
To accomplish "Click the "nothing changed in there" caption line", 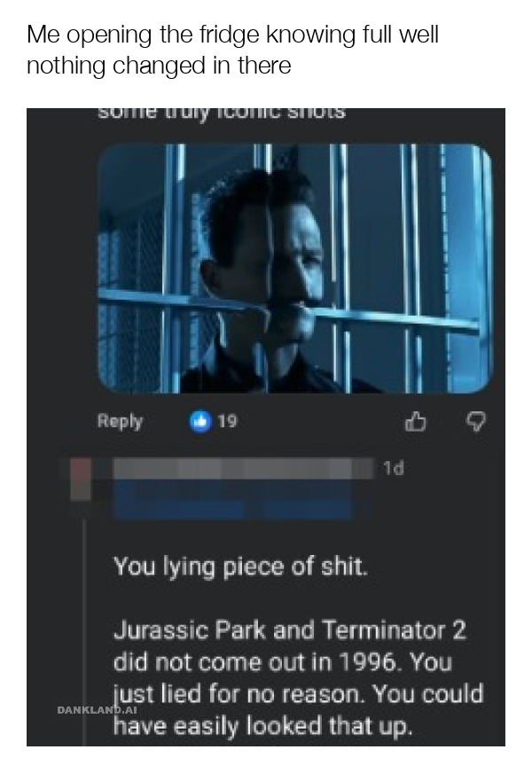I will (x=159, y=66).
